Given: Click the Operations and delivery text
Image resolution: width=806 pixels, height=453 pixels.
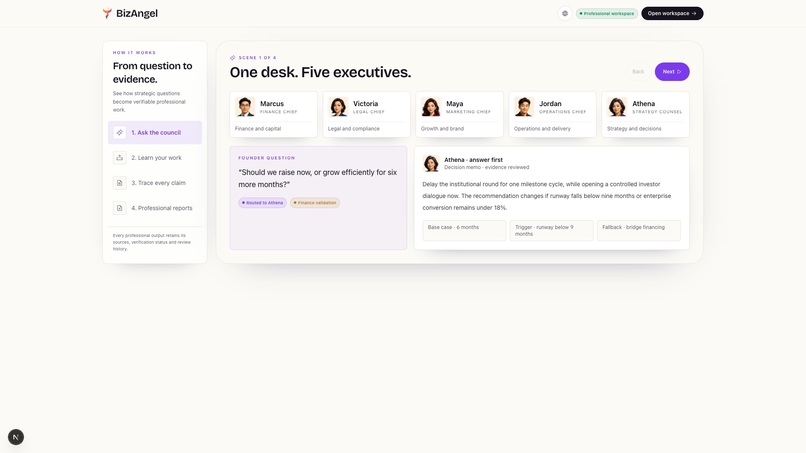Looking at the screenshot, I should 542,129.
